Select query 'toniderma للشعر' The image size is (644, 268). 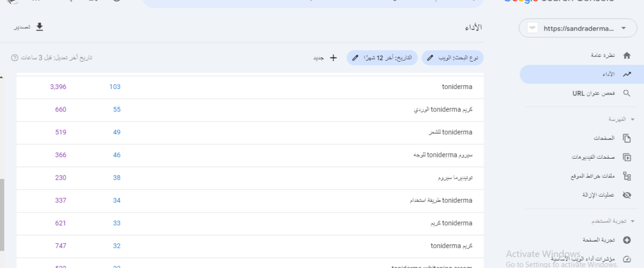250,132
